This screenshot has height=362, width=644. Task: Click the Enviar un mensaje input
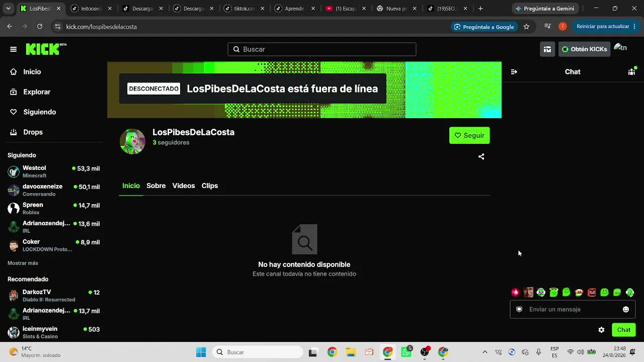[x=573, y=309]
